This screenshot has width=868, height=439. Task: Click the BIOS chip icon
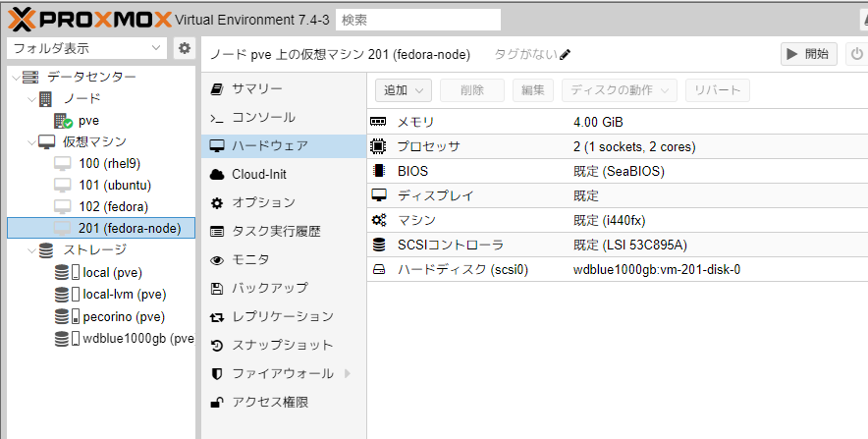379,171
